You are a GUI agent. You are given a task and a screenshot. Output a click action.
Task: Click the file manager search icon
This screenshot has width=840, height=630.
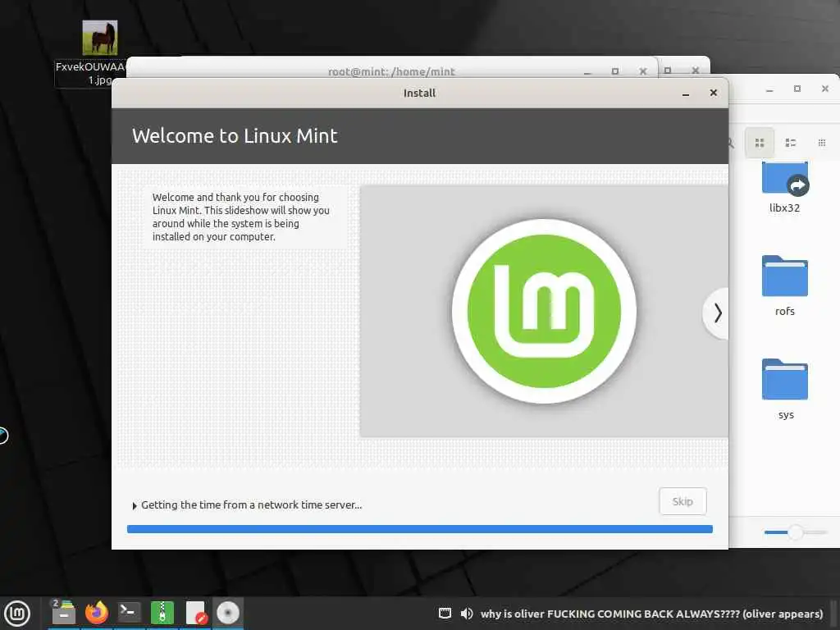coord(730,143)
